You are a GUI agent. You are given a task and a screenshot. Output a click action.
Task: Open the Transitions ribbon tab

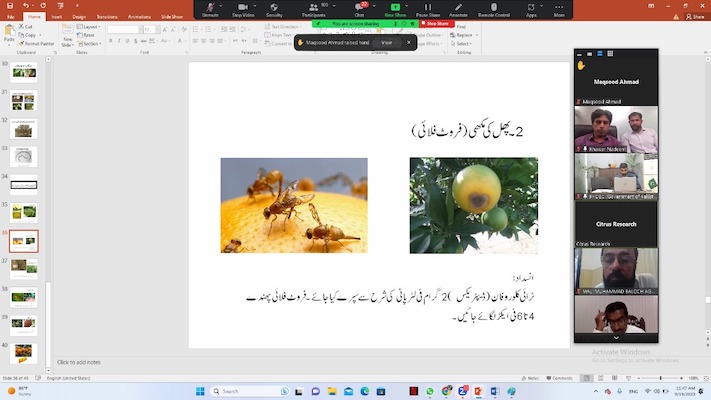click(107, 17)
